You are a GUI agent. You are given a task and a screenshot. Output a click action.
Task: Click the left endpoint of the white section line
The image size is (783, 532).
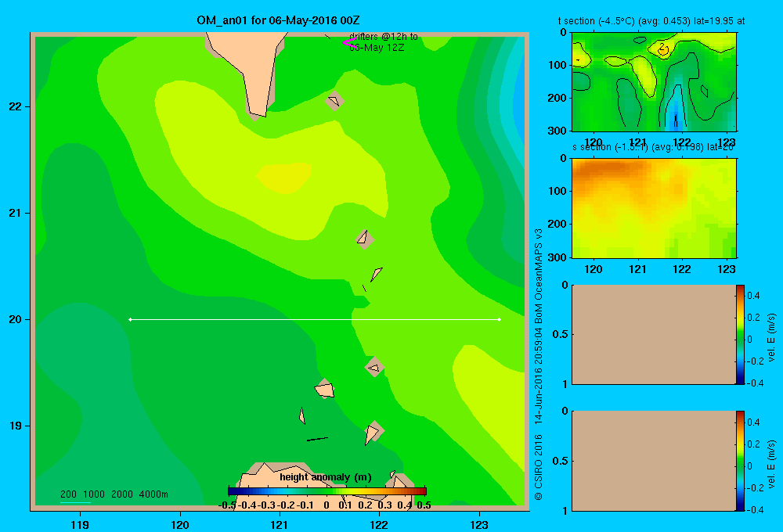[x=130, y=319]
